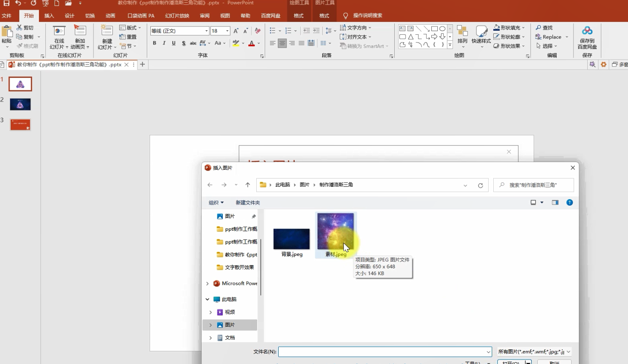Go back in the insert picture dialog
The width and height of the screenshot is (628, 364).
[210, 185]
